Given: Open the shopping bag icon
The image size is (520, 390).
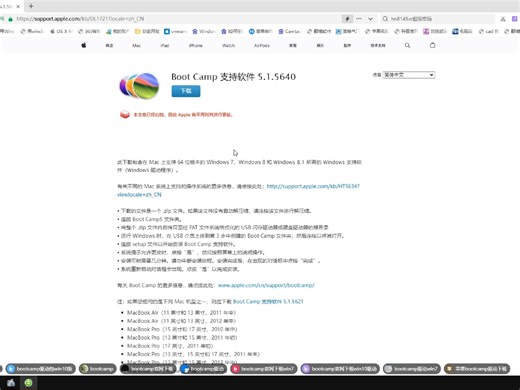Looking at the screenshot, I should coord(432,45).
